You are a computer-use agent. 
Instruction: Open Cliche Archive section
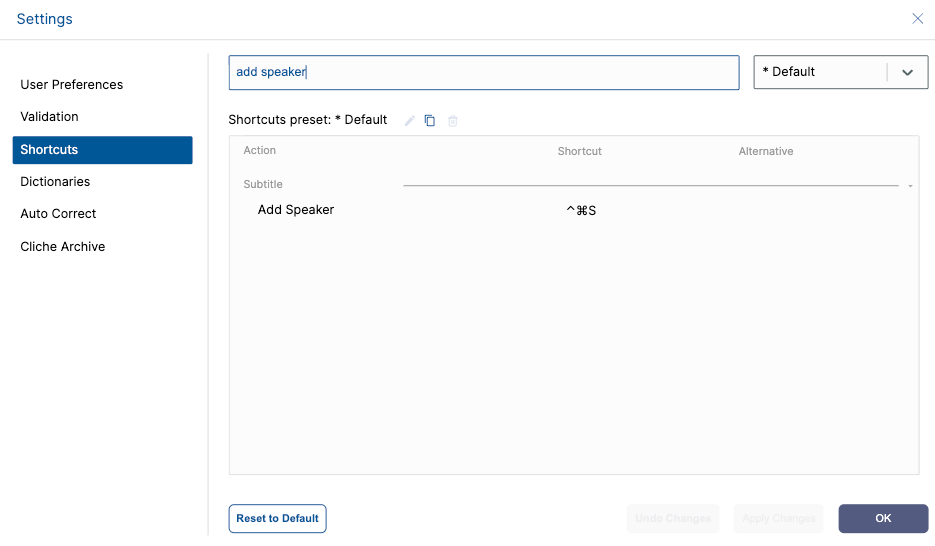point(63,247)
